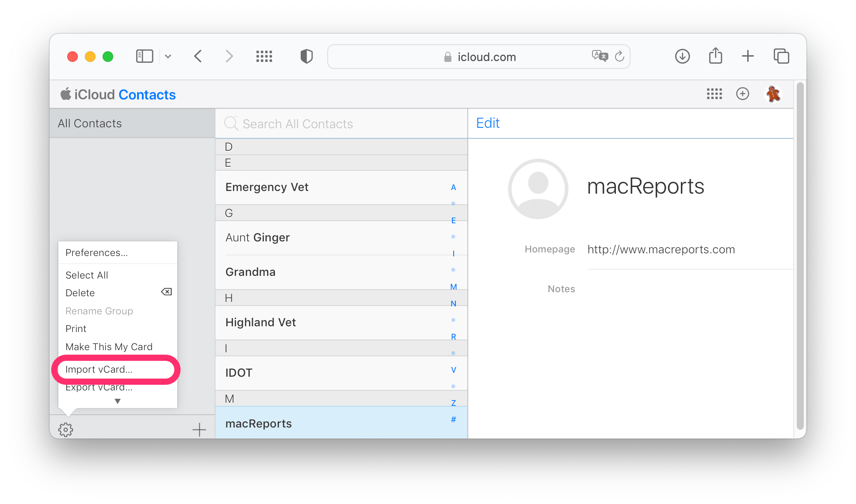Image resolution: width=856 pixels, height=504 pixels.
Task: Jump to index letter R
Action: click(x=453, y=337)
